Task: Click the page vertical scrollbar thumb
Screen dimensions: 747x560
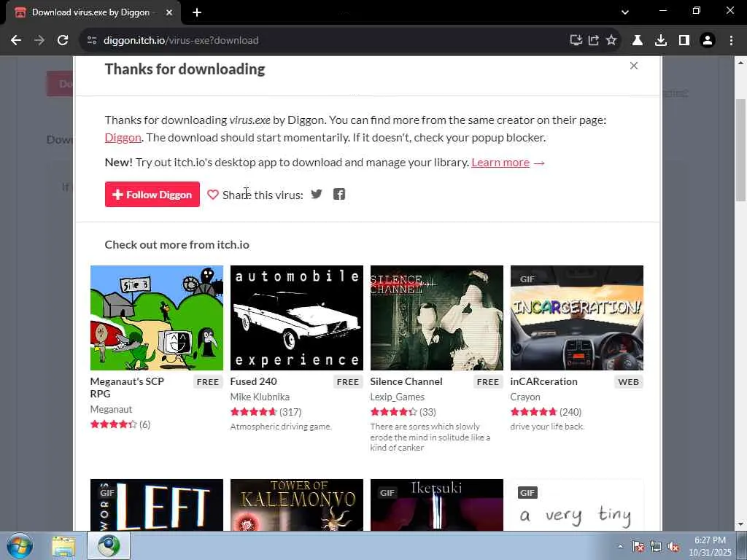Action: [x=741, y=150]
